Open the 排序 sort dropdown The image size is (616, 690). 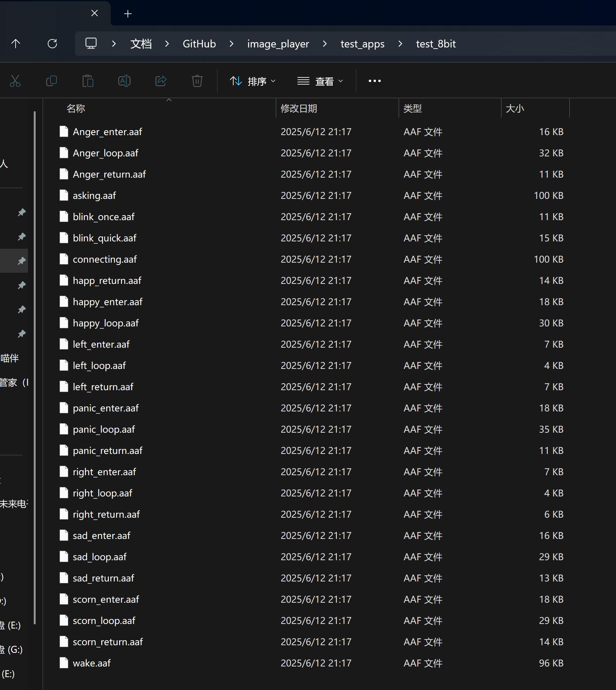(x=253, y=81)
